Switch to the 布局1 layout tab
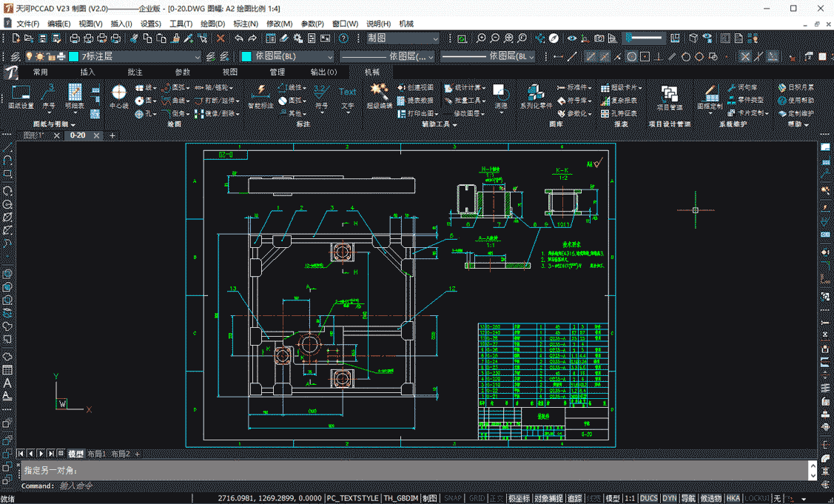 pyautogui.click(x=96, y=454)
